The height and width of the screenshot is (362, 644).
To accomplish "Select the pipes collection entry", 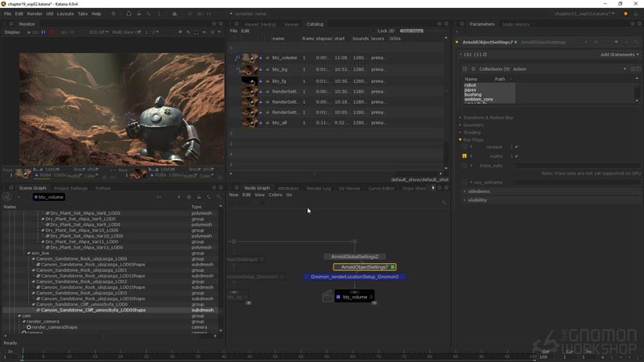I will coord(470,90).
